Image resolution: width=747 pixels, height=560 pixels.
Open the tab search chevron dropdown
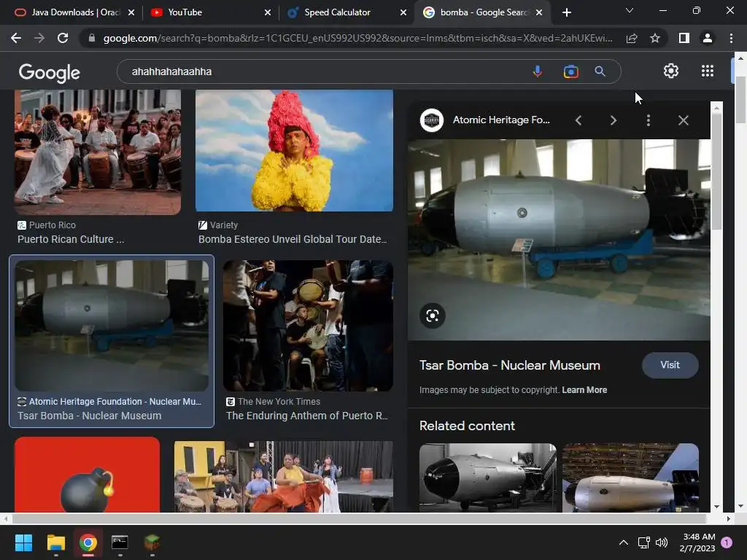[x=630, y=10]
